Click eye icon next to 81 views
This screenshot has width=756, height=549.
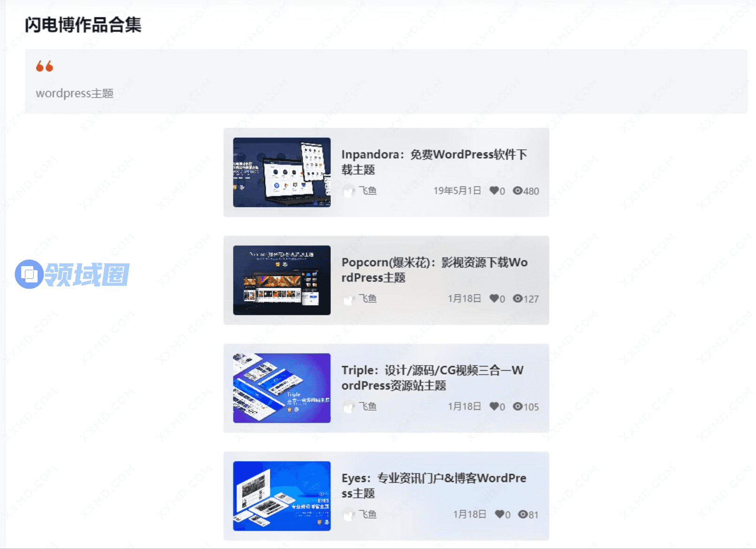click(x=522, y=514)
